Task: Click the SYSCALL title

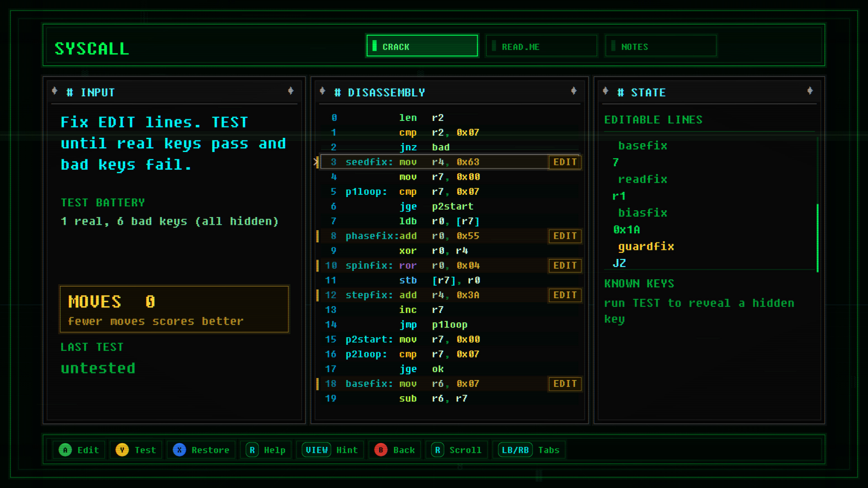Action: 92,49
